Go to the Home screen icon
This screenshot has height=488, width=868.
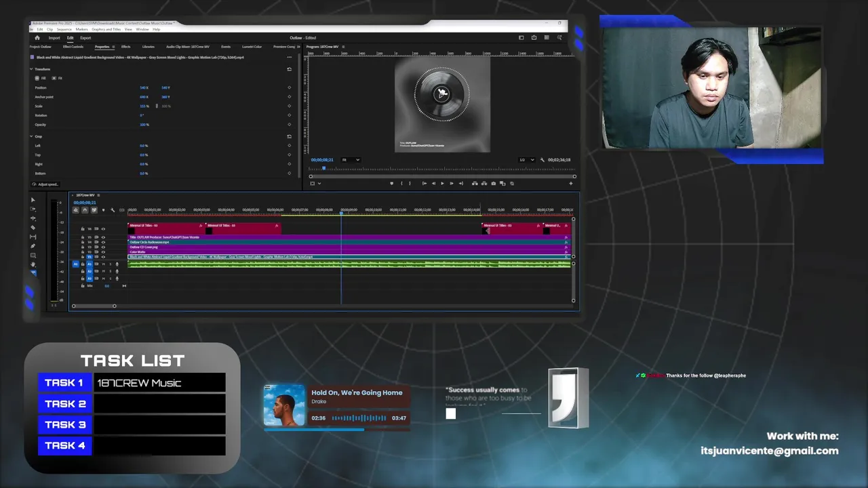[37, 38]
